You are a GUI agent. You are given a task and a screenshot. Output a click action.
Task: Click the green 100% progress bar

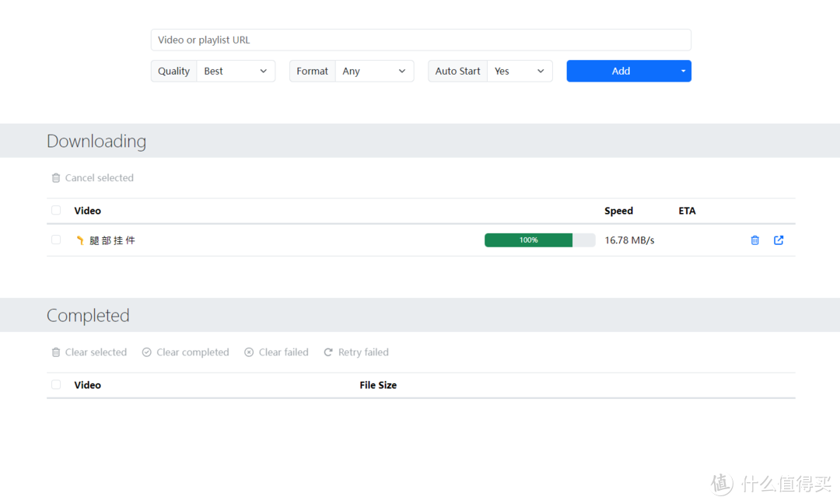[x=529, y=240]
